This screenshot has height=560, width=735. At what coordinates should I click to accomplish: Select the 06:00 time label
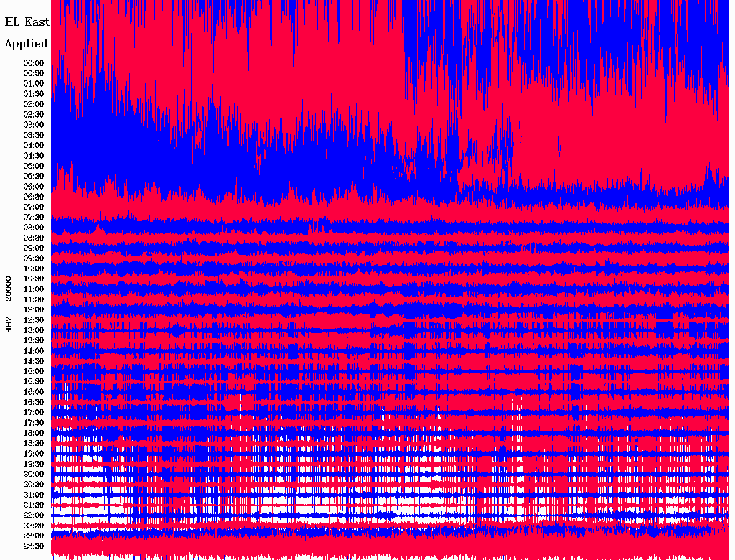34,186
